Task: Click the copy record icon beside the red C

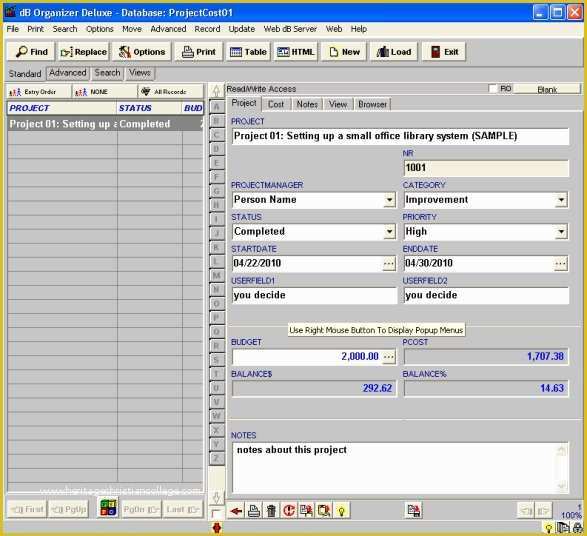Action: (x=306, y=511)
